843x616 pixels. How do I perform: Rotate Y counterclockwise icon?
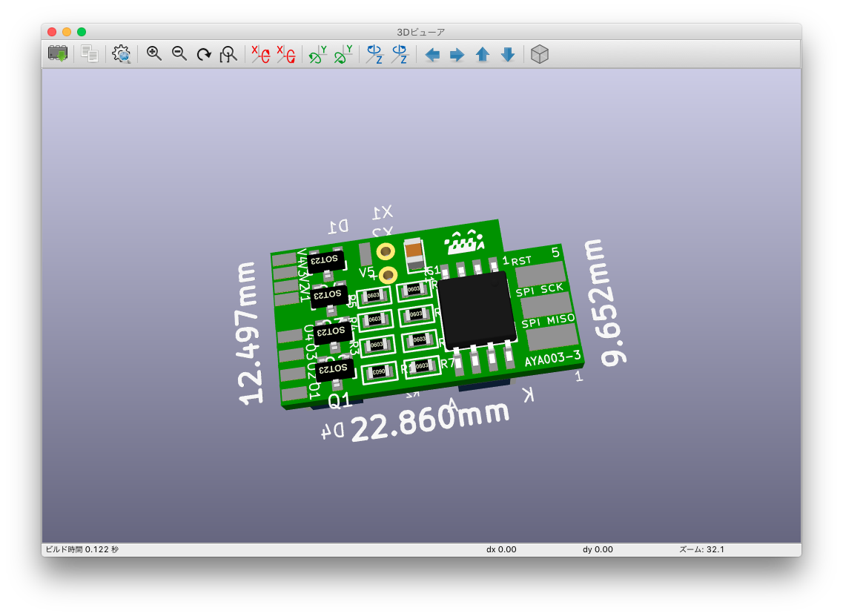[343, 54]
